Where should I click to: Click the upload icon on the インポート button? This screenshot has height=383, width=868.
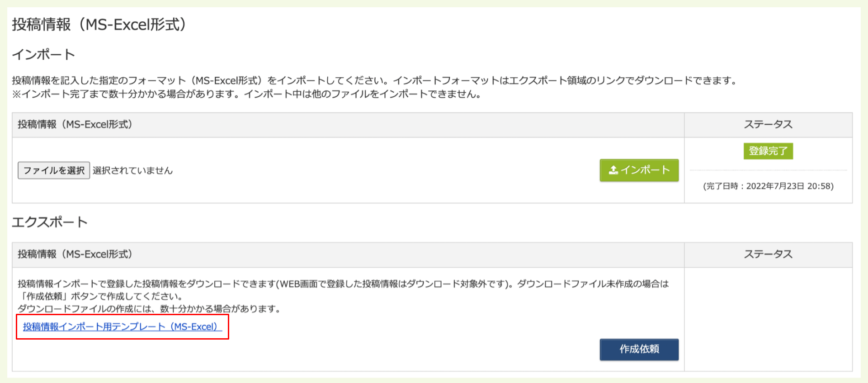click(613, 170)
